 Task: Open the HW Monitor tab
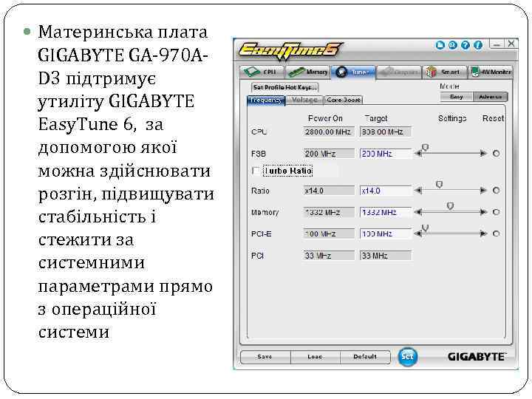491,72
